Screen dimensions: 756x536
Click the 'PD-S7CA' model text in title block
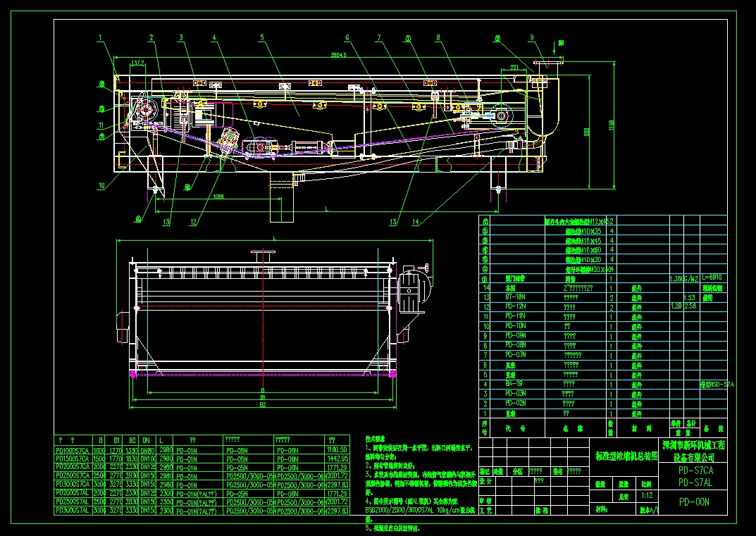[x=695, y=470]
